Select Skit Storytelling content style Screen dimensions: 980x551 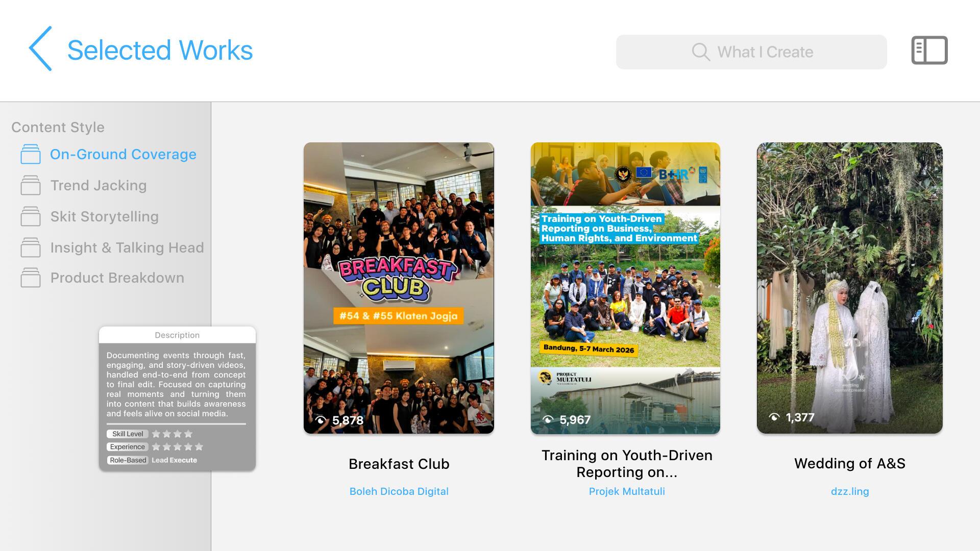105,216
